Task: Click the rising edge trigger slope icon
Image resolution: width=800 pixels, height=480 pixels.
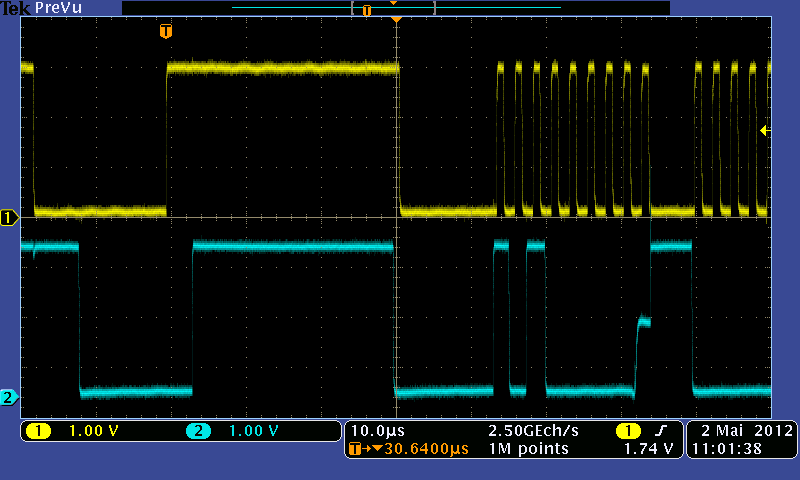Action: pos(661,431)
